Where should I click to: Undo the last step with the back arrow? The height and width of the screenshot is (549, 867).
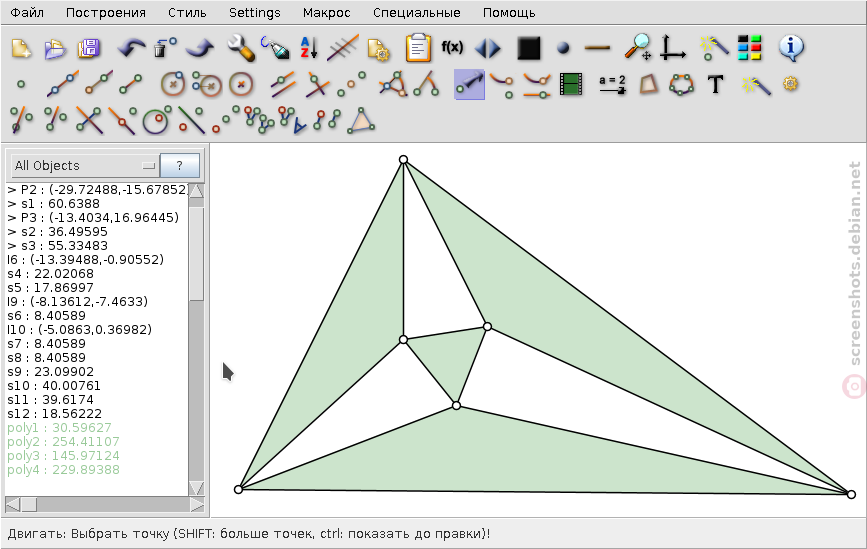tap(131, 49)
